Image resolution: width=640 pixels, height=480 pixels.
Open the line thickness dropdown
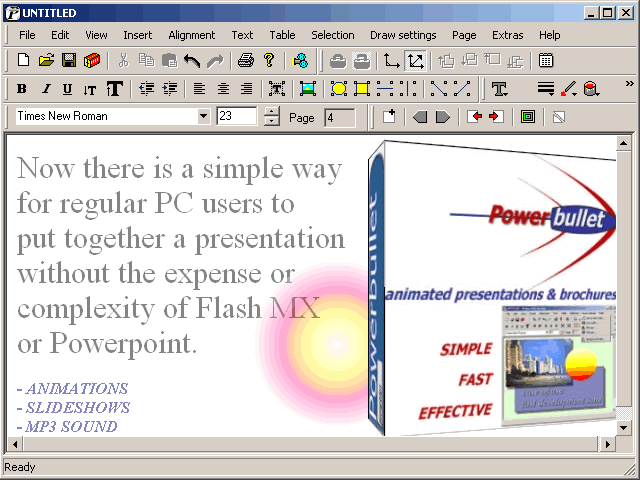coord(546,89)
